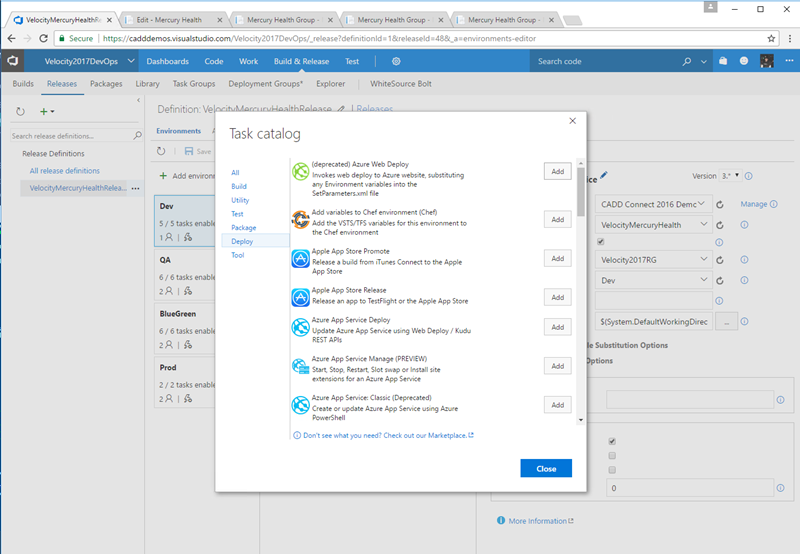Toggle the first unchecked checkbox in the lower options

pos(612,456)
